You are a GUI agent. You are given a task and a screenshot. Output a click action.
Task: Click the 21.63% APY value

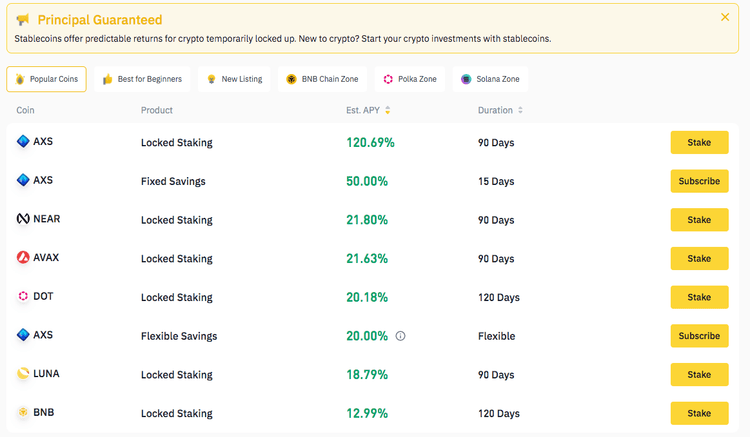point(367,259)
